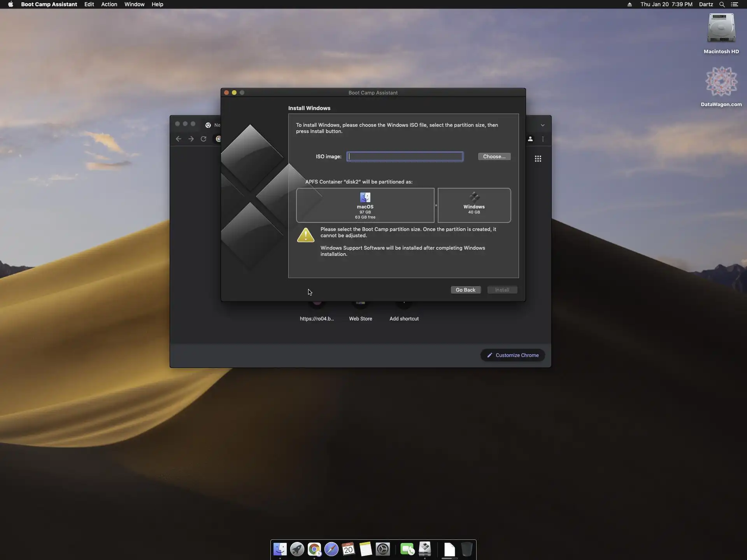Click the ISO image text field
This screenshot has width=747, height=560.
tap(405, 156)
